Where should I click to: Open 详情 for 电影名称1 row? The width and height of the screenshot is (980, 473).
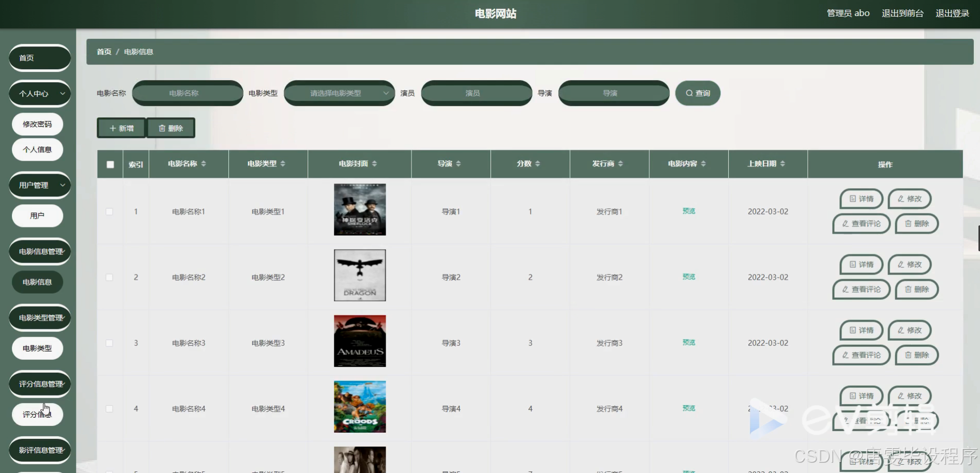(x=861, y=199)
